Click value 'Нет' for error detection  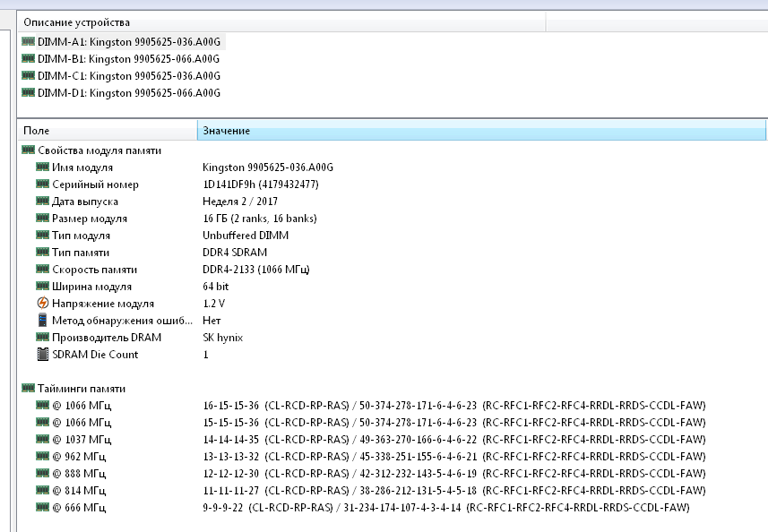(211, 321)
